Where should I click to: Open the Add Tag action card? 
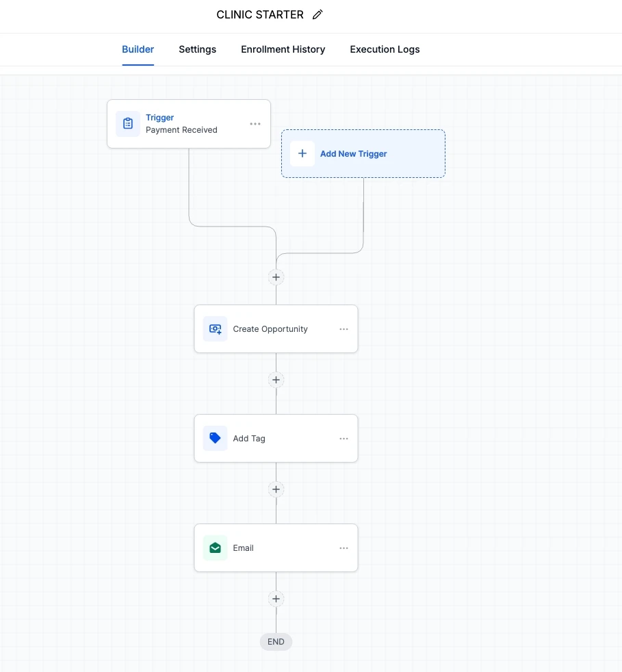tap(276, 438)
